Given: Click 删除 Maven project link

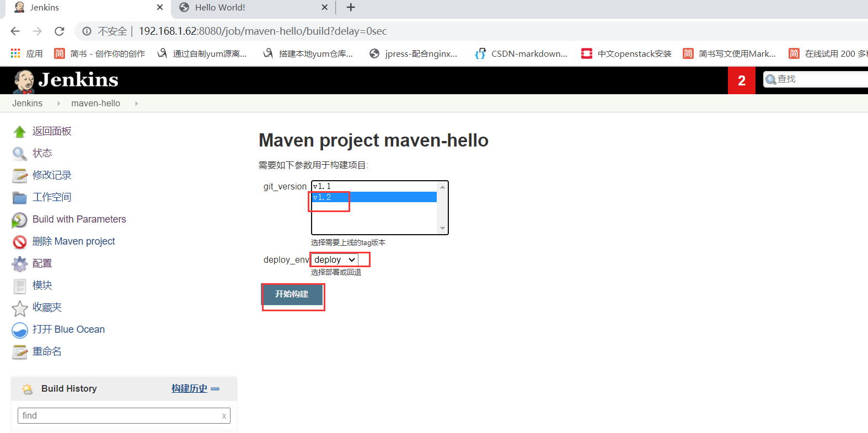Looking at the screenshot, I should pyautogui.click(x=74, y=241).
